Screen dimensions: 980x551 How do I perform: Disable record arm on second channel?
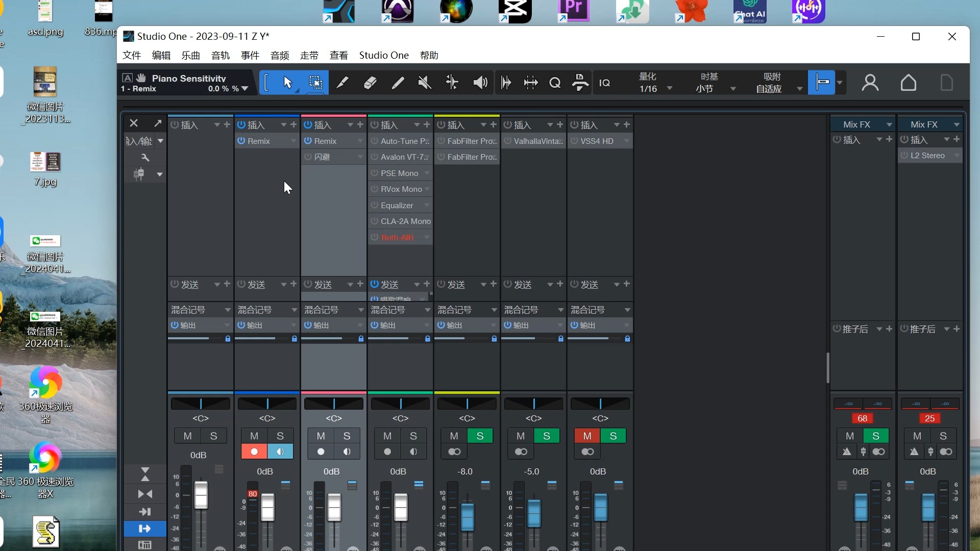(254, 452)
